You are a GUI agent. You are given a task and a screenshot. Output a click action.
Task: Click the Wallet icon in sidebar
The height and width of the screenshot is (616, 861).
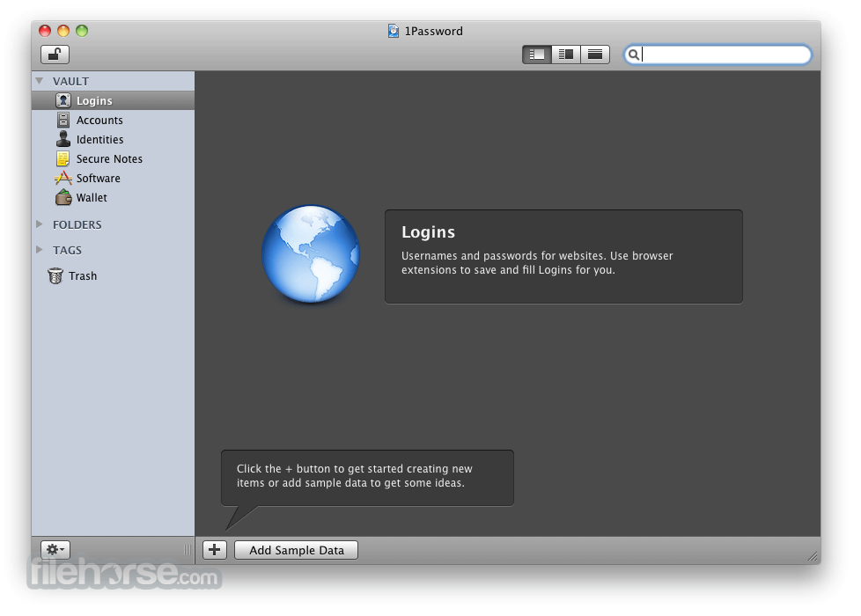tap(63, 197)
